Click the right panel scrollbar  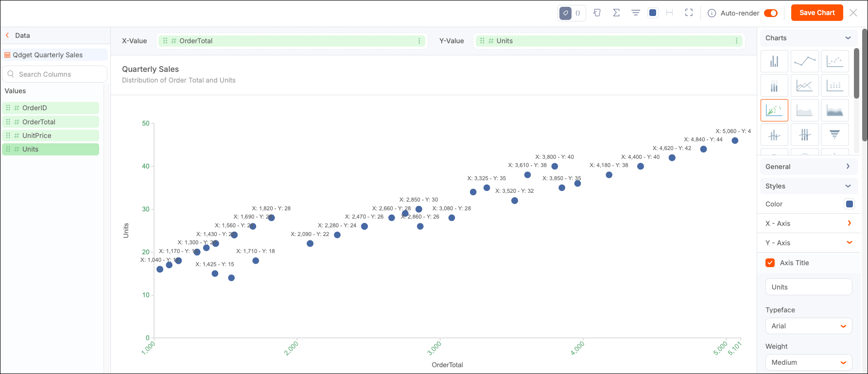[865, 85]
